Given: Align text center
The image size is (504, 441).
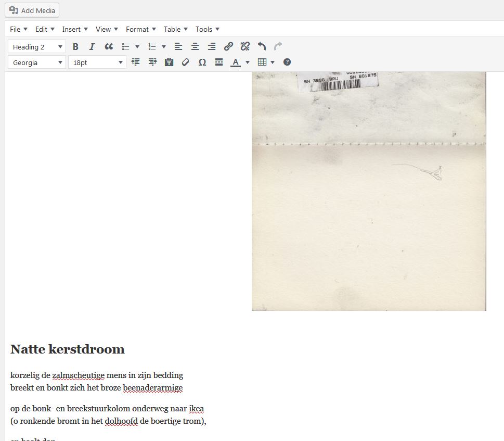Looking at the screenshot, I should [x=195, y=47].
